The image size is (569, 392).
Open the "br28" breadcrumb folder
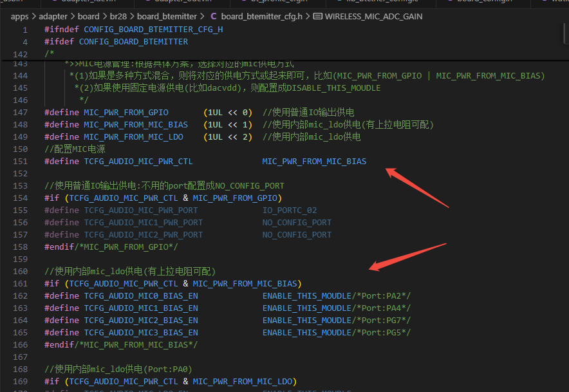(x=118, y=16)
